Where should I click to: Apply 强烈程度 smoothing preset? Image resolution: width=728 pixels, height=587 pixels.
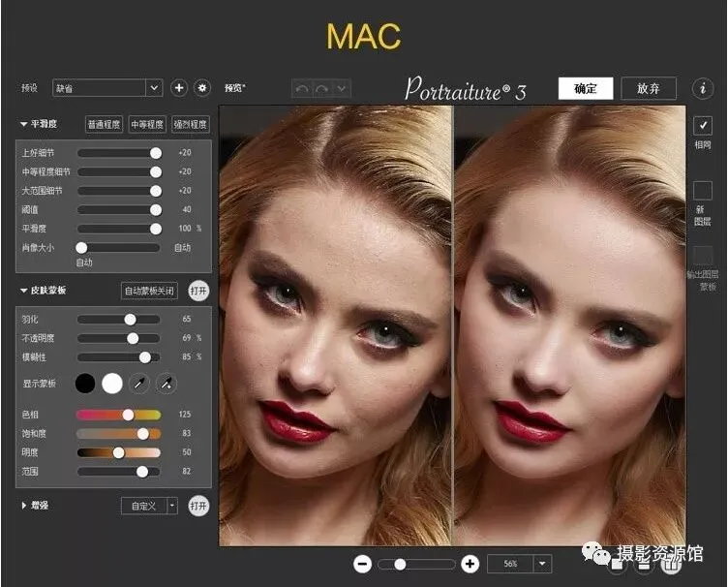click(x=190, y=124)
